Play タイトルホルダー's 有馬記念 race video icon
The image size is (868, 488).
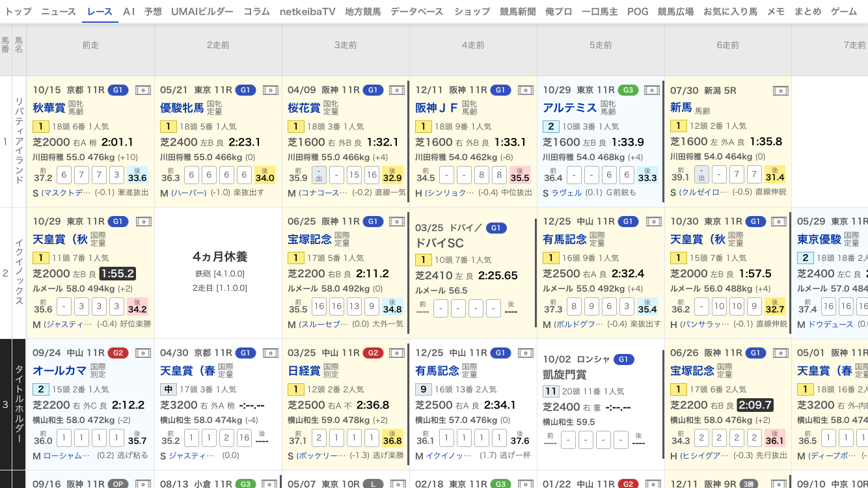(x=525, y=353)
